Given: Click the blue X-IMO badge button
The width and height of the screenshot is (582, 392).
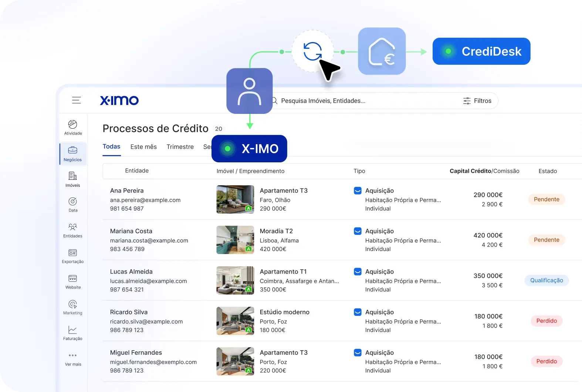Looking at the screenshot, I should tap(249, 149).
